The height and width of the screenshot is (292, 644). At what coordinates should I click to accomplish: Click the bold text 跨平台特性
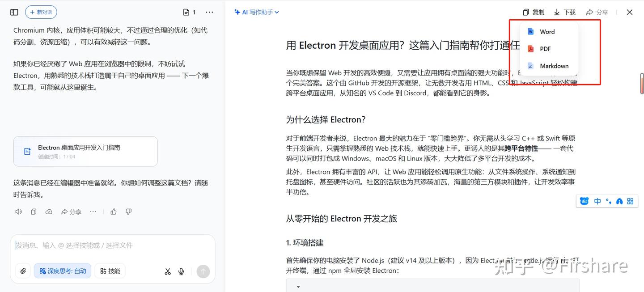tap(521, 148)
